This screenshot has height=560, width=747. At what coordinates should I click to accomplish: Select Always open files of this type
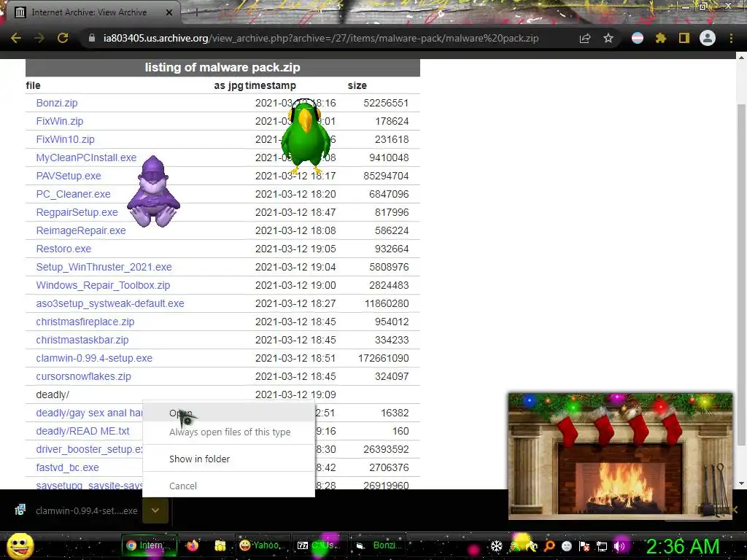[228, 432]
